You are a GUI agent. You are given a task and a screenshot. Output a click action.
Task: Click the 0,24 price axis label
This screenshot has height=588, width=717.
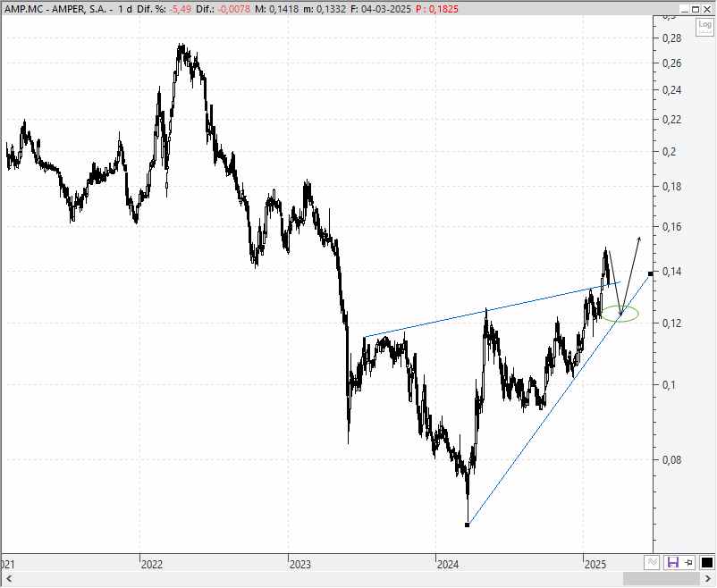[671, 89]
